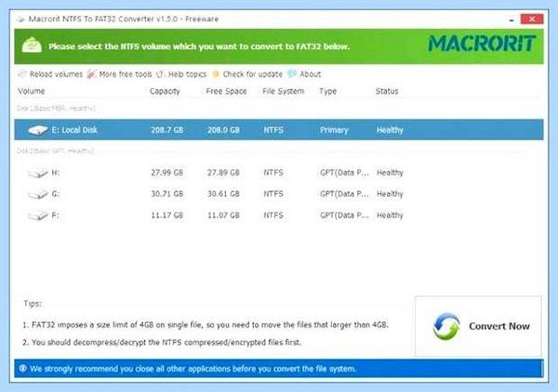Click the G: drive icon
Screen dimensions: 558x392
coord(38,194)
